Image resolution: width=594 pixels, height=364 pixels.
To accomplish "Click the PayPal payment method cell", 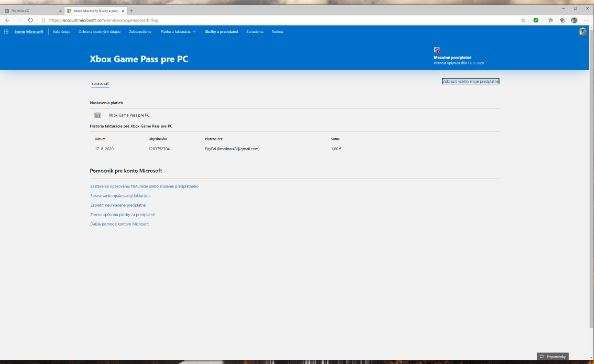I will pos(231,149).
